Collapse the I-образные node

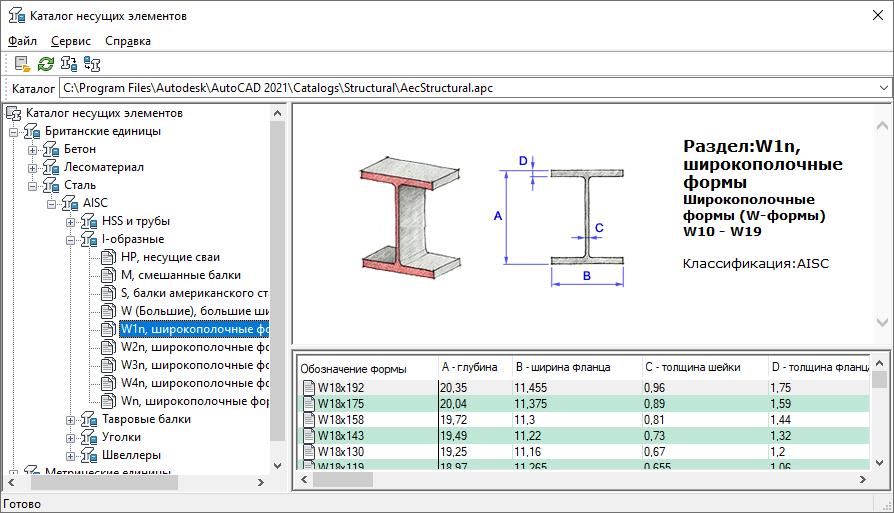coord(71,241)
